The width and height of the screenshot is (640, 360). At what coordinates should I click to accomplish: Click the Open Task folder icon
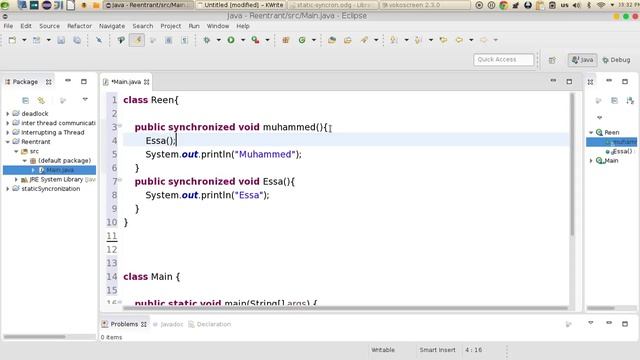click(348, 40)
